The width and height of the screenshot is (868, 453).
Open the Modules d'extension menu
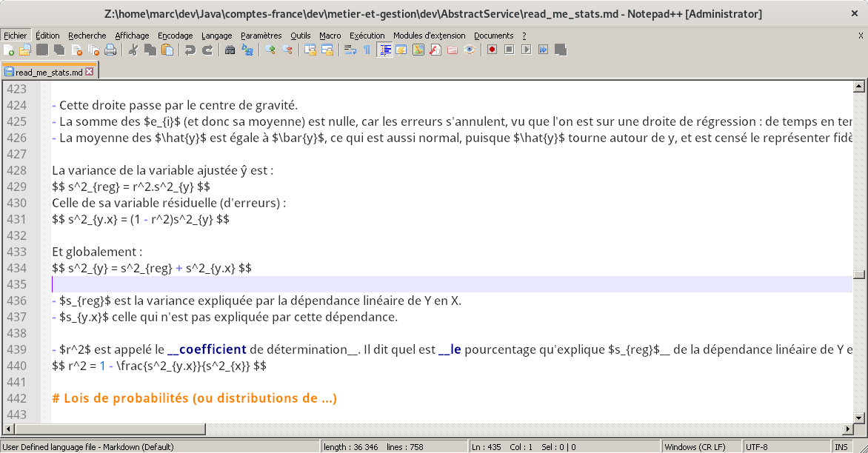(429, 36)
